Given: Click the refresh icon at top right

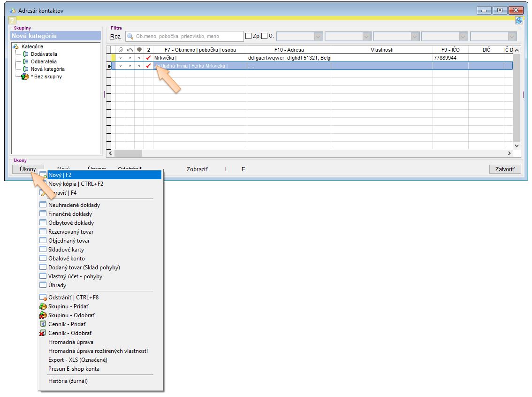Looking at the screenshot, I should [x=519, y=21].
